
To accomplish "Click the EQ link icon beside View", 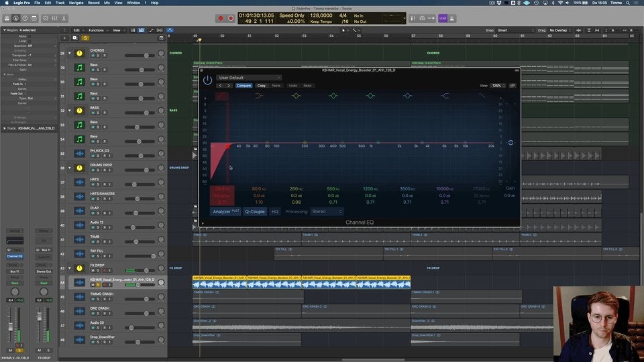I will click(x=513, y=86).
